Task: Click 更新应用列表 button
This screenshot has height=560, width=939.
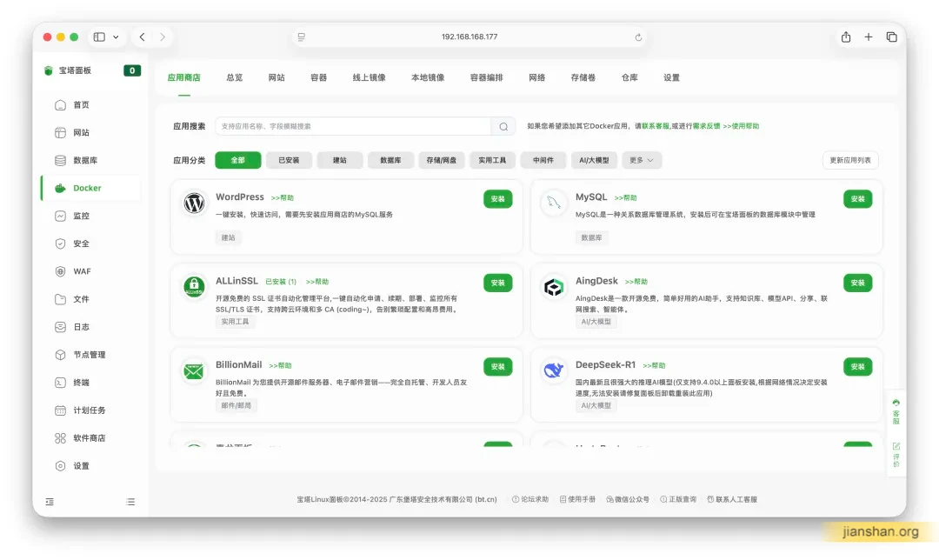Action: tap(850, 160)
